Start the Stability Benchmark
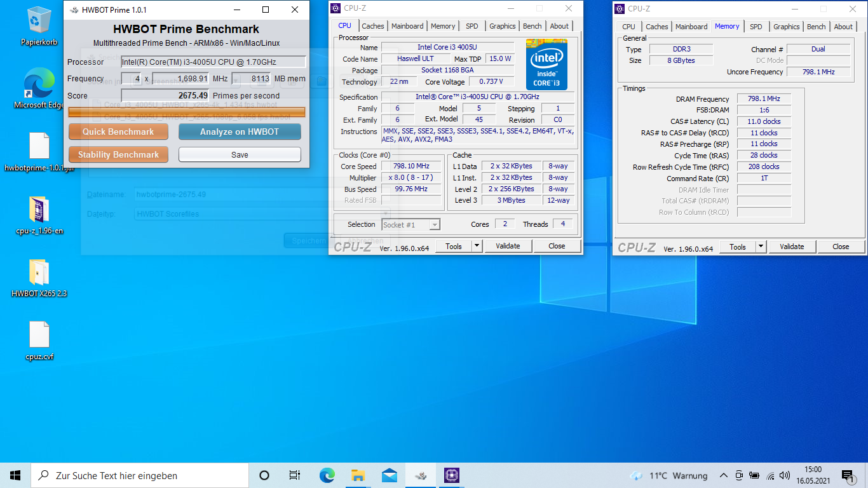Image resolution: width=868 pixels, height=488 pixels. 118,154
